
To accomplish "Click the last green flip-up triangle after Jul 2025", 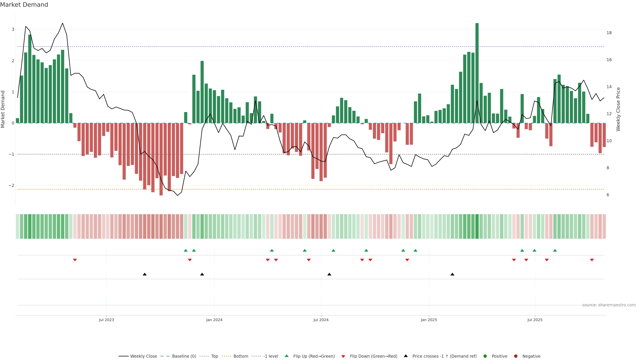I will click(x=555, y=250).
